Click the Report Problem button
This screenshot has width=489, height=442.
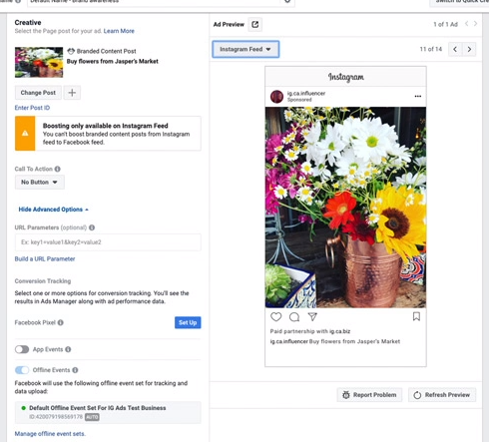pyautogui.click(x=369, y=395)
